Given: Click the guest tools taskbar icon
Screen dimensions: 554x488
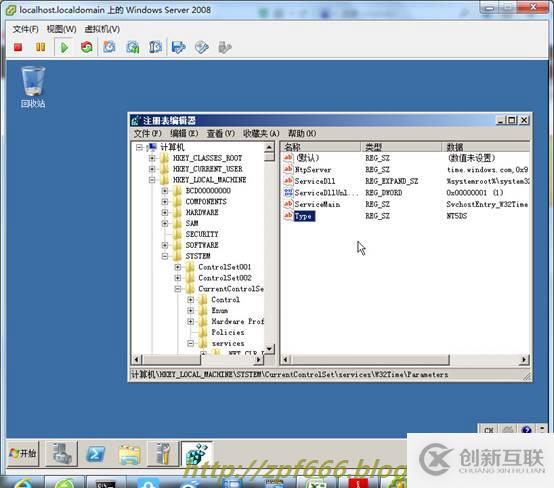Looking at the screenshot, I should tap(163, 453).
